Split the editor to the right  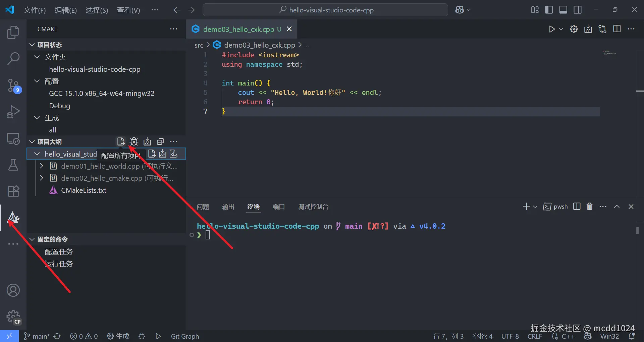pos(617,29)
